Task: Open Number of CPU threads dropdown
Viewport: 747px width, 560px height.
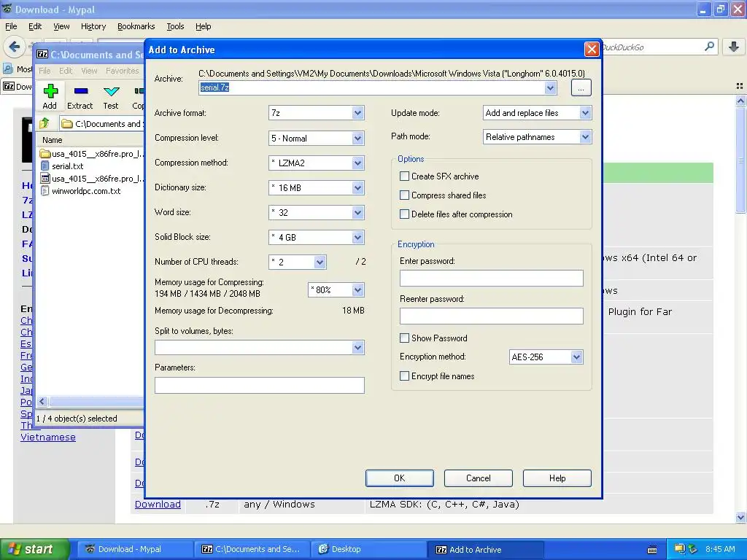Action: point(320,262)
